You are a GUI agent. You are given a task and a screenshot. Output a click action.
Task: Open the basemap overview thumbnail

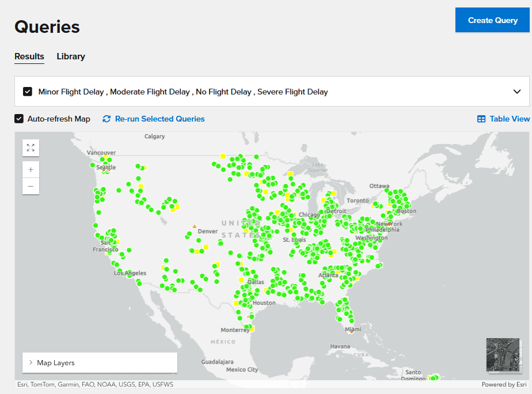point(503,354)
